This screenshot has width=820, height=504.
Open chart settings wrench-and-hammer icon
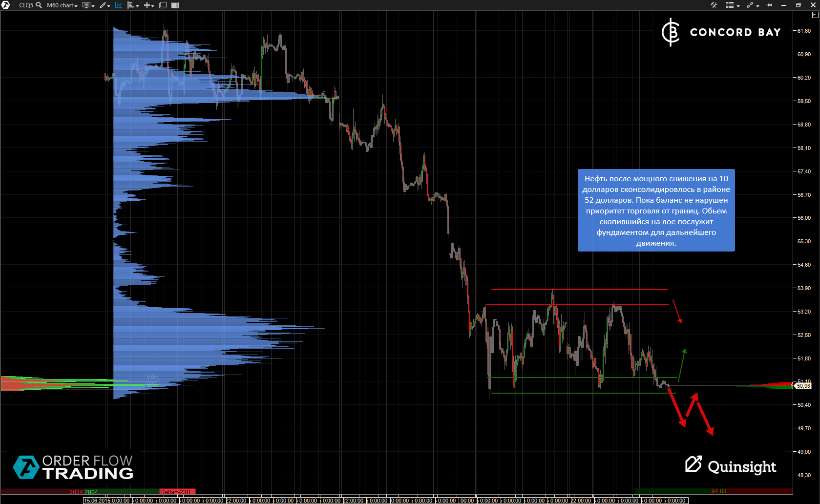pyautogui.click(x=714, y=5)
